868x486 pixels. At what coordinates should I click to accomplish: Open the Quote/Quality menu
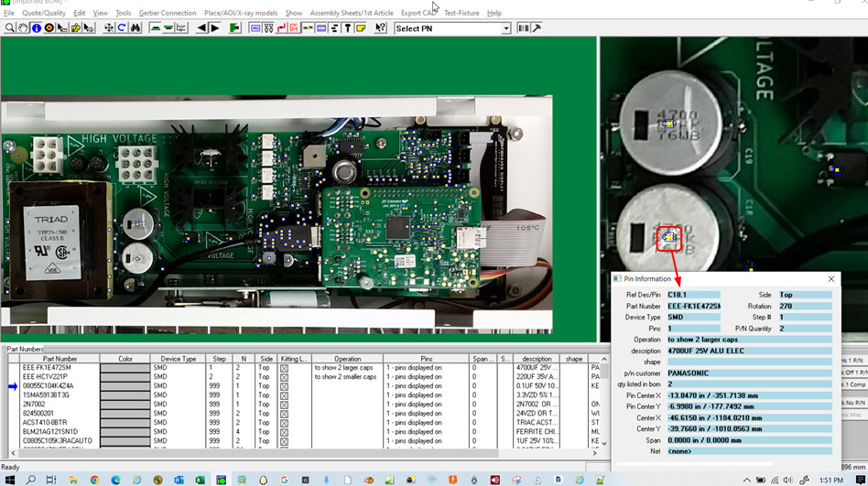(x=44, y=13)
